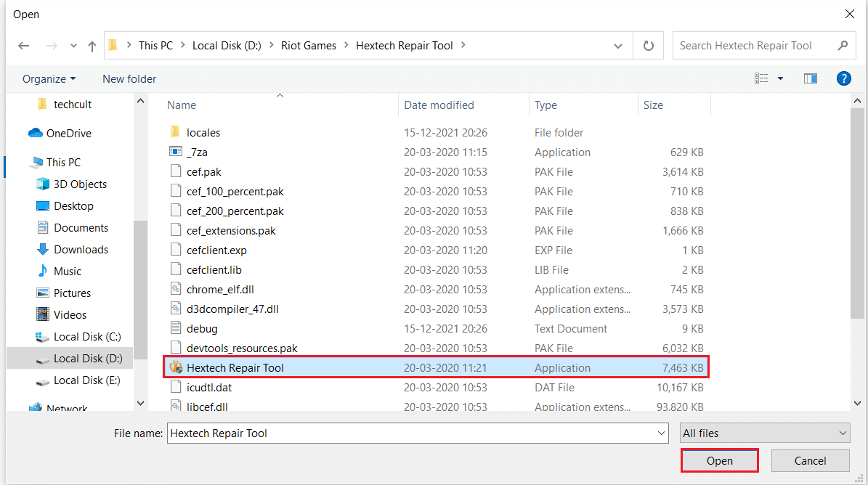The image size is (868, 485).
Task: Click the Back navigation arrow
Action: (24, 46)
